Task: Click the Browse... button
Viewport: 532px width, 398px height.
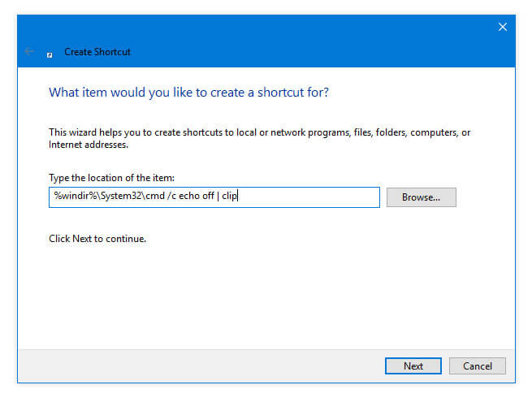Action: [x=421, y=197]
